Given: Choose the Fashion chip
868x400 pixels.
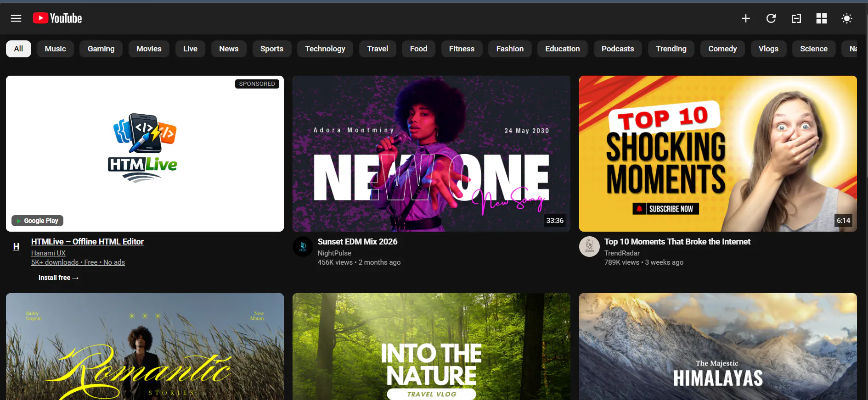Looking at the screenshot, I should 510,49.
